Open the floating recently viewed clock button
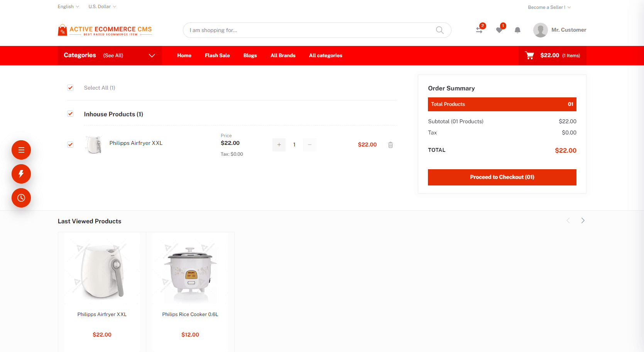Viewport: 644px width, 352px height. 21,198
